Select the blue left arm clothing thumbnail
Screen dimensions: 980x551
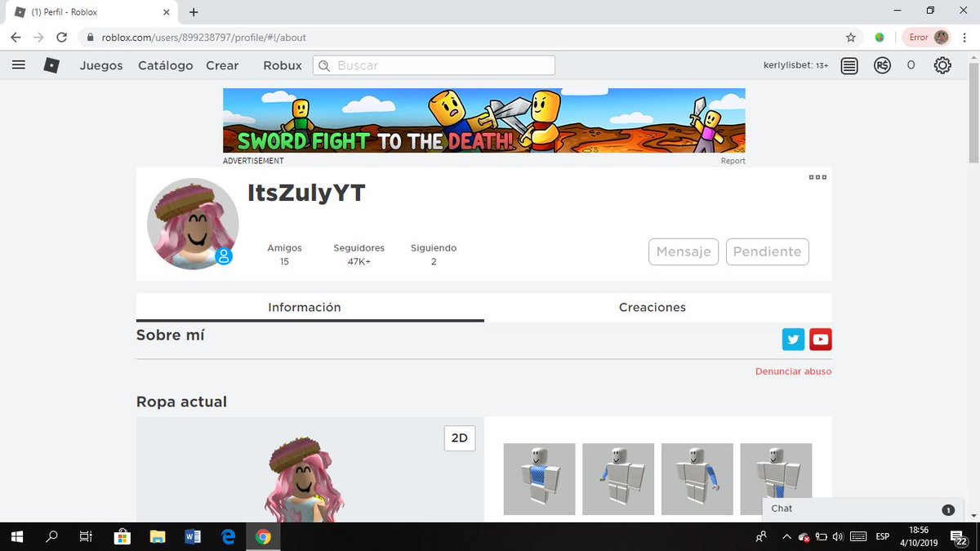point(697,479)
